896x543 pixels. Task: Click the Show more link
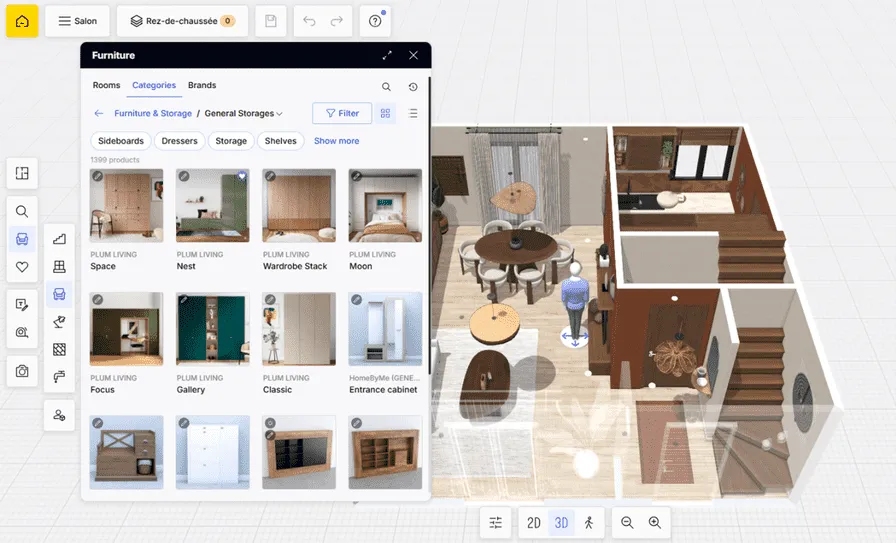pyautogui.click(x=337, y=141)
